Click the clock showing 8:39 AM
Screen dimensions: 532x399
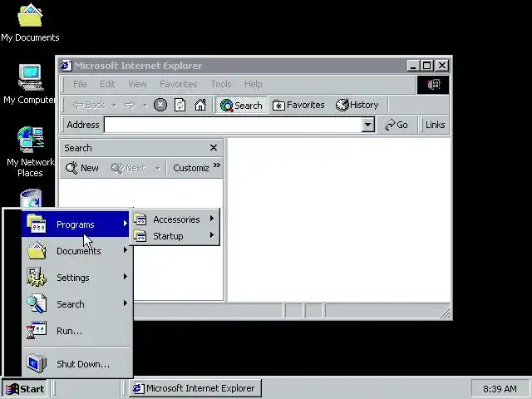tap(500, 389)
